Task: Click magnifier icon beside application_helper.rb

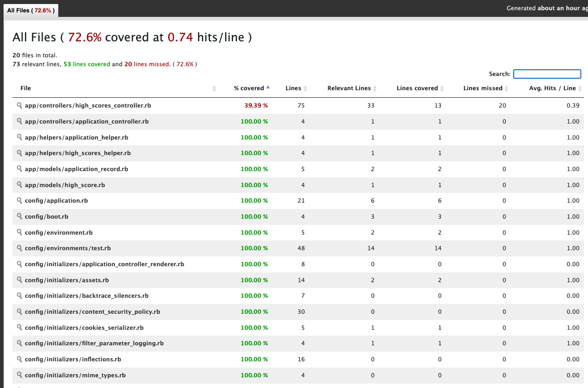Action: [x=19, y=137]
